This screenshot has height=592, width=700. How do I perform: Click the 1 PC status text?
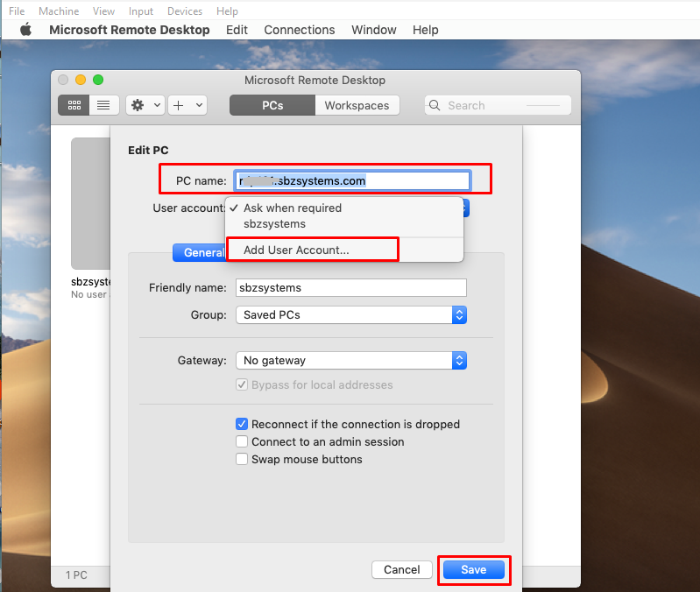pos(76,575)
